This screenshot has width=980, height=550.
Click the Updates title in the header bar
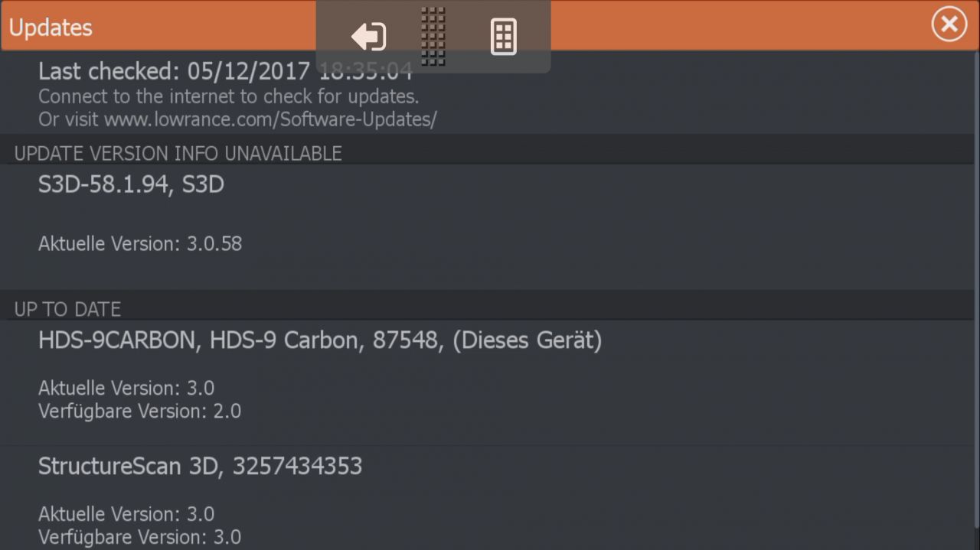click(x=51, y=28)
